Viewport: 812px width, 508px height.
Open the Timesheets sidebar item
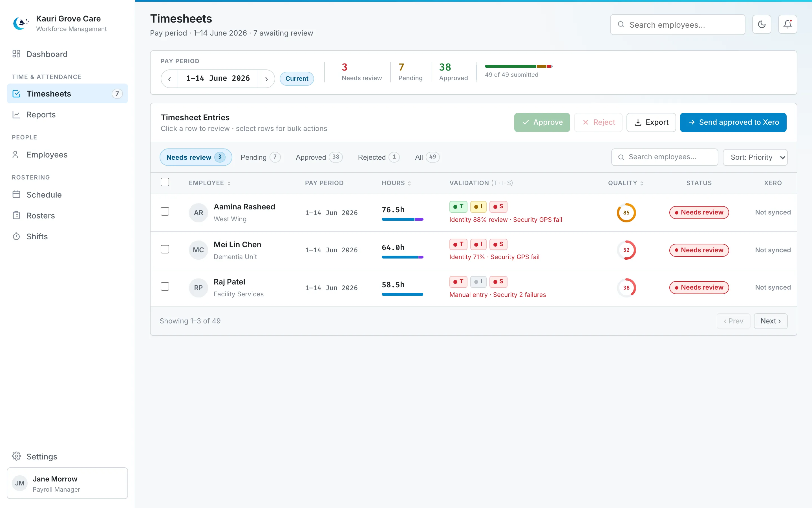coord(67,93)
